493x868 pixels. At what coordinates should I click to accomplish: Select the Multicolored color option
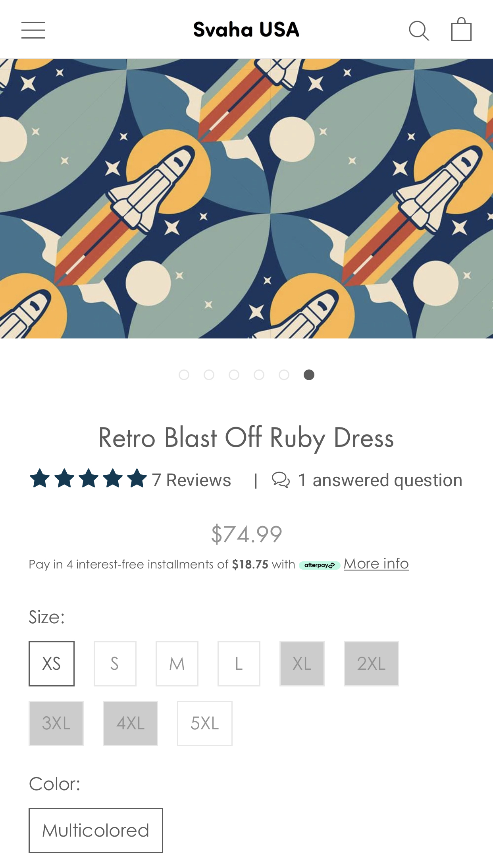point(96,830)
